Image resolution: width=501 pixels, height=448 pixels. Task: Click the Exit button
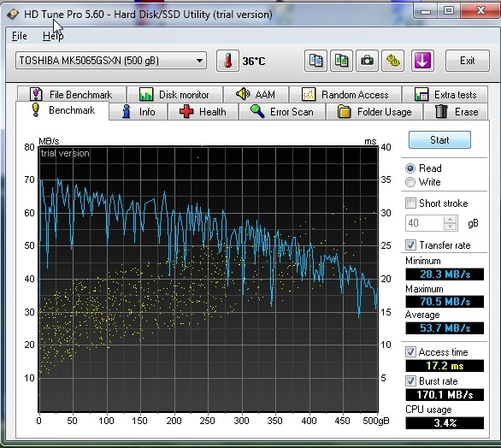[468, 61]
